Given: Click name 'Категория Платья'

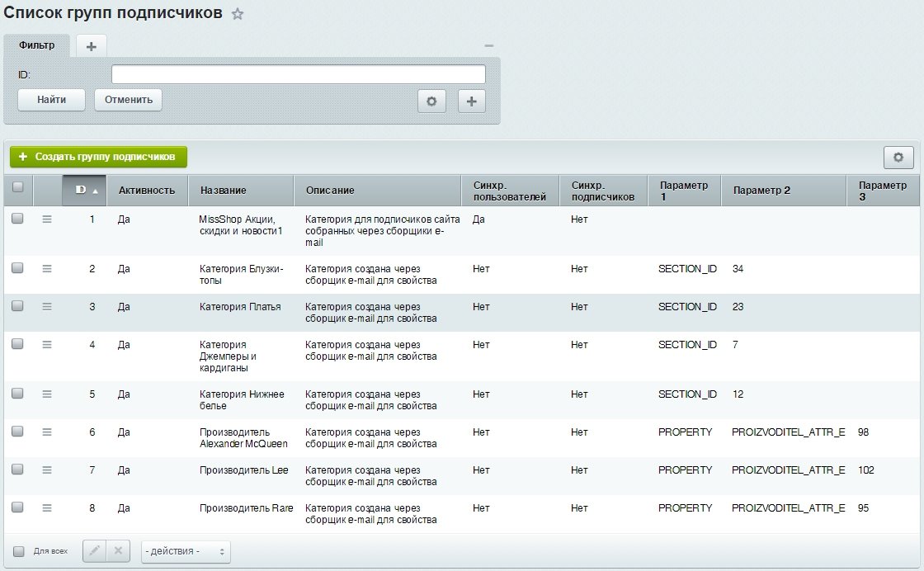Looking at the screenshot, I should 240,307.
